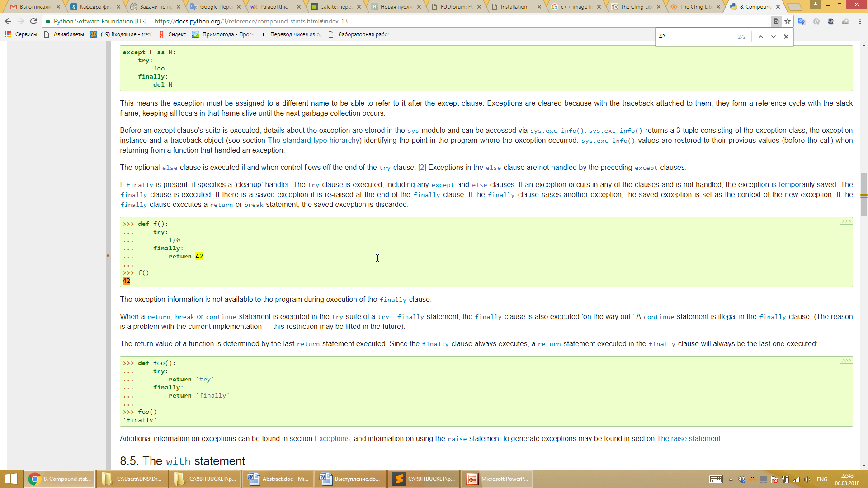Follow 'The raise statement' link
This screenshot has height=488, width=868.
tap(689, 439)
